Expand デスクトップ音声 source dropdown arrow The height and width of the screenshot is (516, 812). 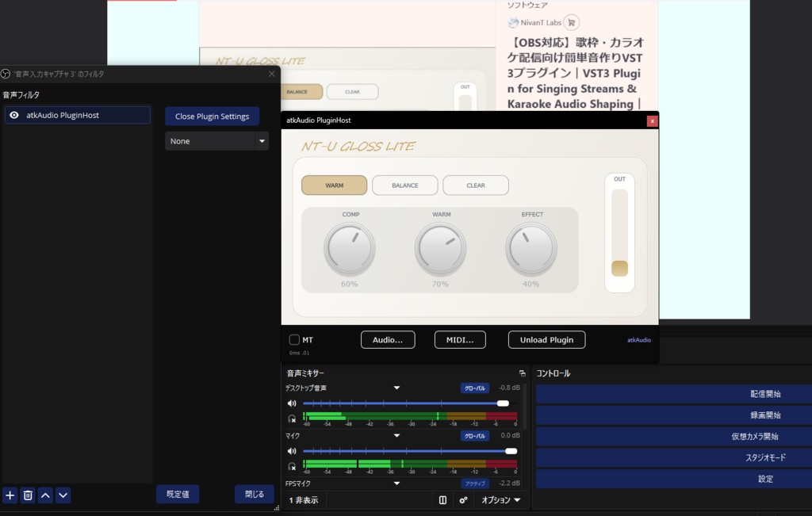tap(396, 388)
